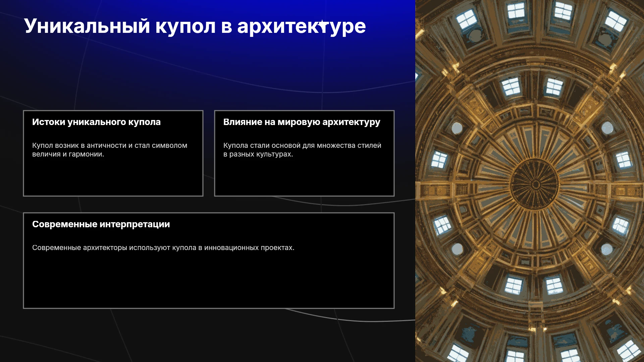Click the word "используют" in the bottom card
The width and height of the screenshot is (644, 362).
click(150, 248)
